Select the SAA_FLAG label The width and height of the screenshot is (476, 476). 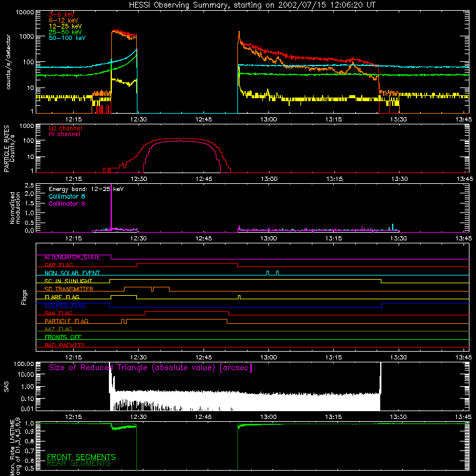pyautogui.click(x=58, y=313)
